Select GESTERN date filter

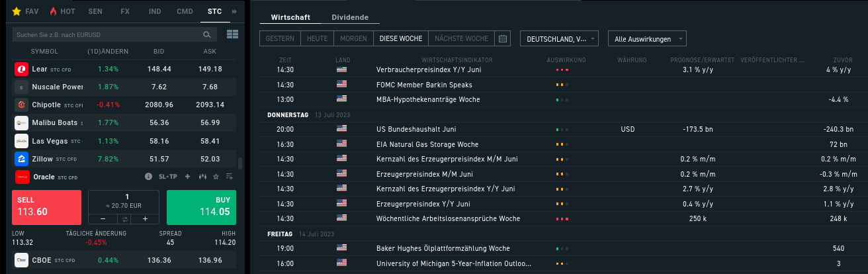click(280, 38)
